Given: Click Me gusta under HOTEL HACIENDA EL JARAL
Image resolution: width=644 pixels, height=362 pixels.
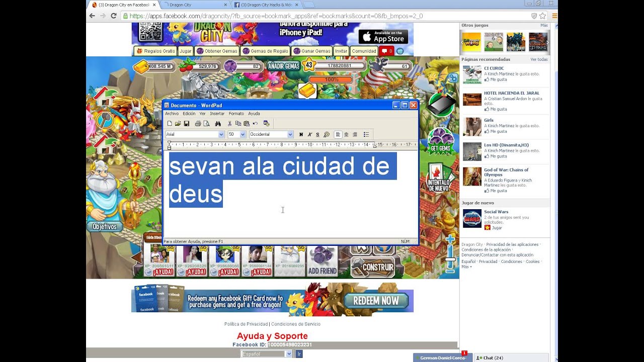Looking at the screenshot, I should pyautogui.click(x=498, y=109).
